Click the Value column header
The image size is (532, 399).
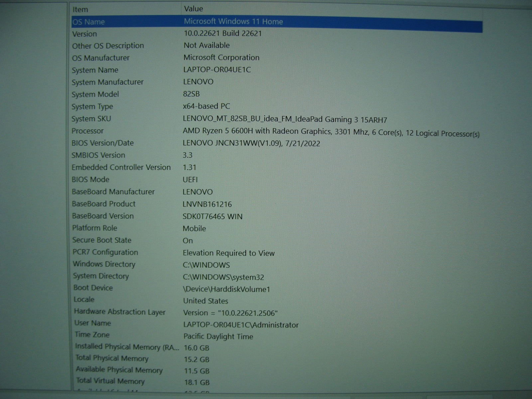click(194, 9)
